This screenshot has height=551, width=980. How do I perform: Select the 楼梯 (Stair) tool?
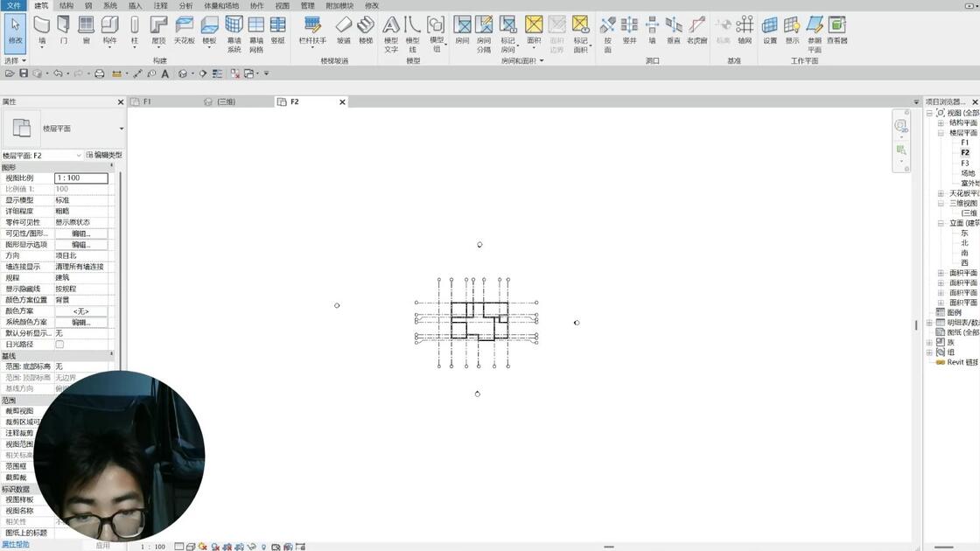(367, 30)
